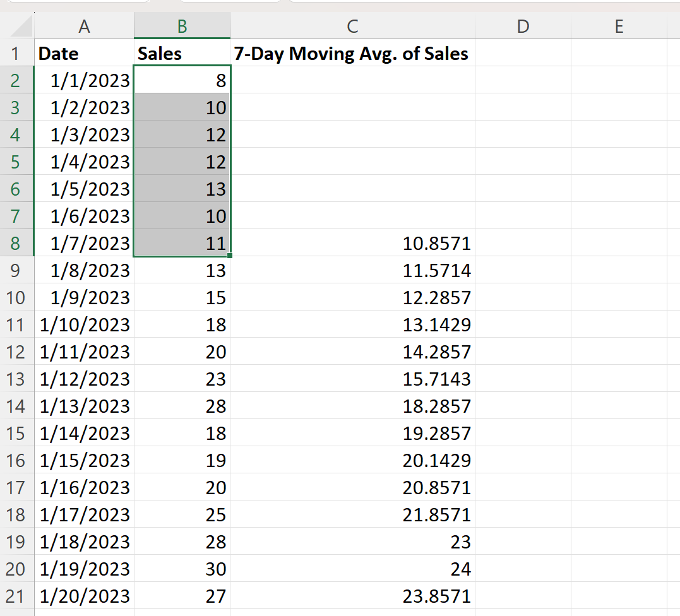Select column A header
680x616 pixels.
[x=84, y=27]
